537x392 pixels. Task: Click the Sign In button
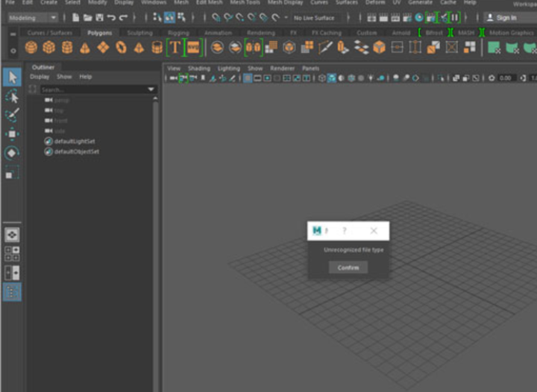(x=505, y=17)
